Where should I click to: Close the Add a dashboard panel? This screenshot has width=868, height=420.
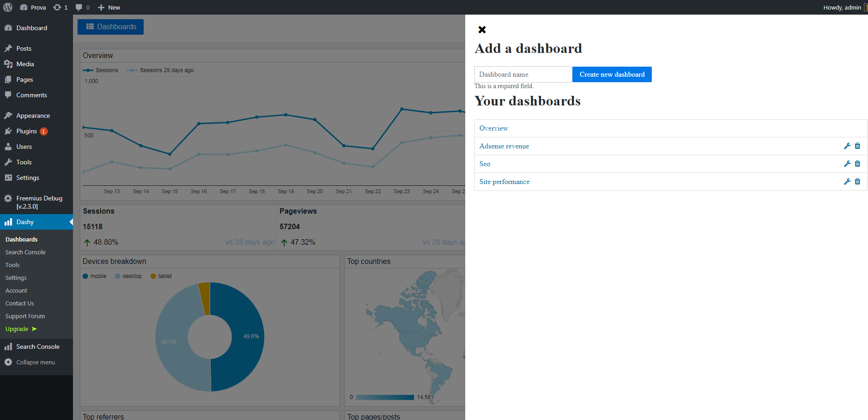(x=482, y=30)
